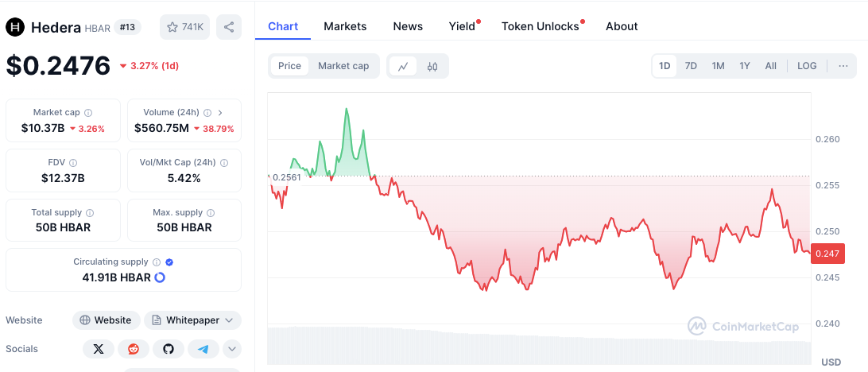Open the Telegram social link
868x372 pixels.
click(203, 349)
